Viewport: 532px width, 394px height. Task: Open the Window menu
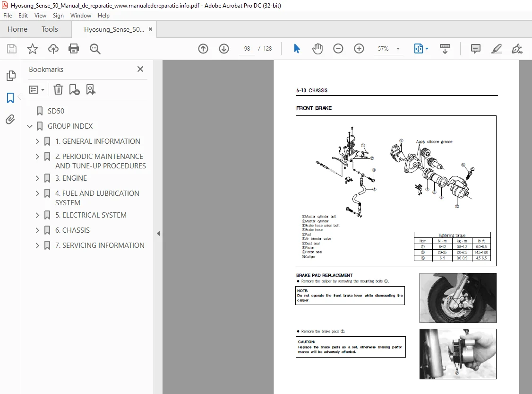tap(81, 16)
